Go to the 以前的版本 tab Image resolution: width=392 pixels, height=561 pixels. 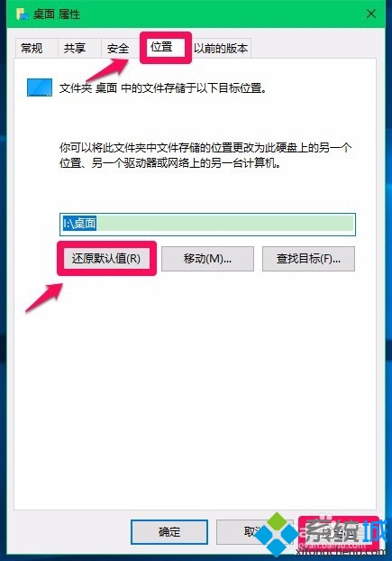coord(221,48)
